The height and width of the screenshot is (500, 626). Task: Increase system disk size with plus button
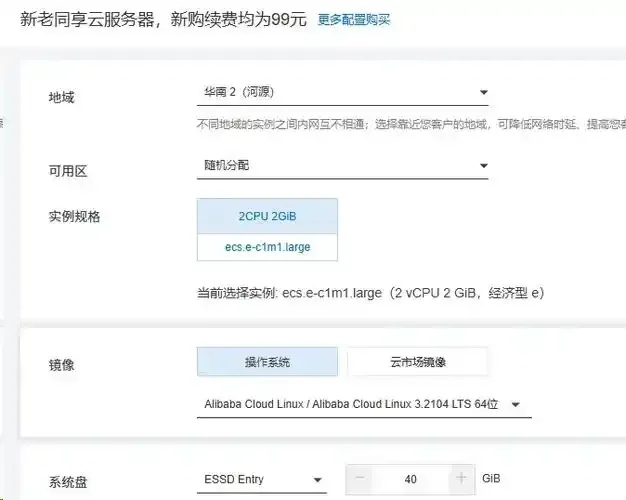[461, 478]
